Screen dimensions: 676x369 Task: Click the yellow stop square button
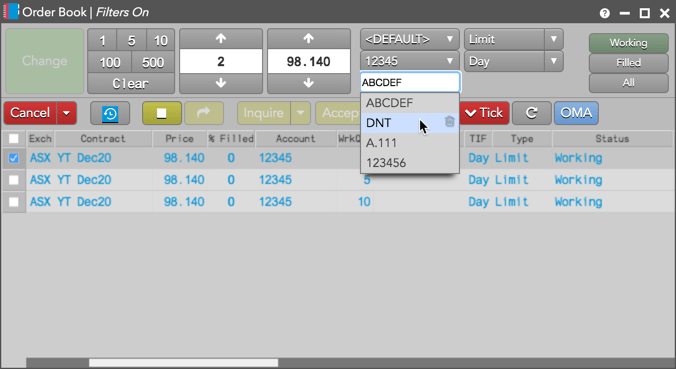click(162, 113)
